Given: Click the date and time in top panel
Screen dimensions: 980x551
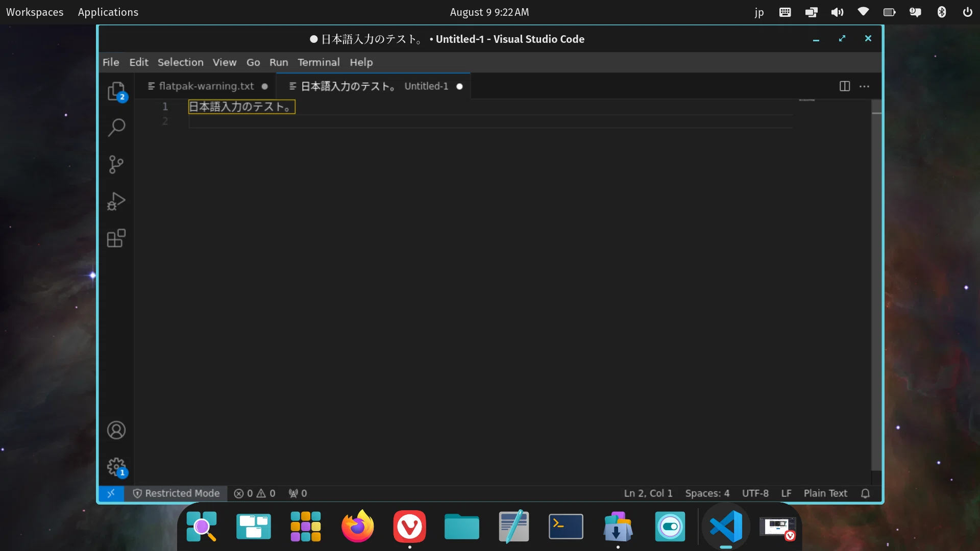Looking at the screenshot, I should (x=489, y=12).
